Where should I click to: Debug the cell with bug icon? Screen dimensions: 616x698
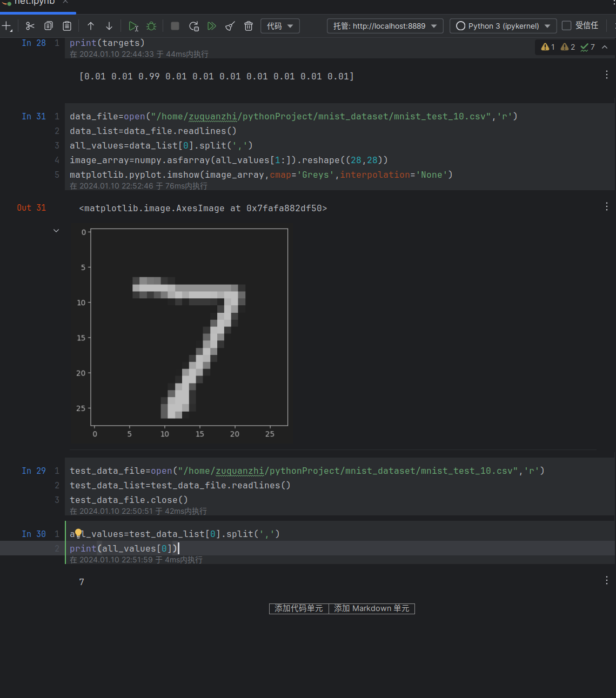(151, 26)
